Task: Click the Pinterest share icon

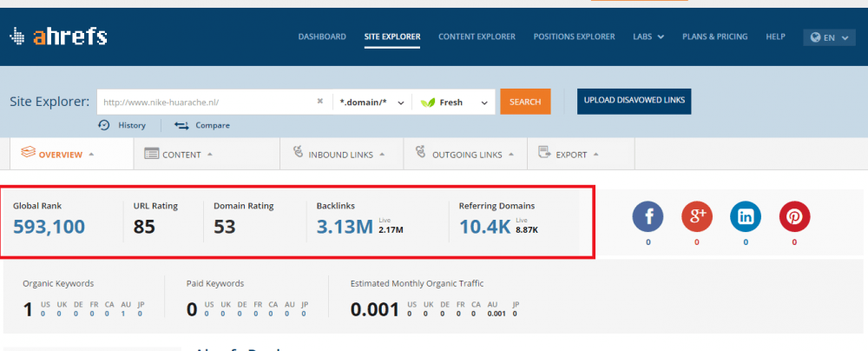Action: (x=794, y=217)
